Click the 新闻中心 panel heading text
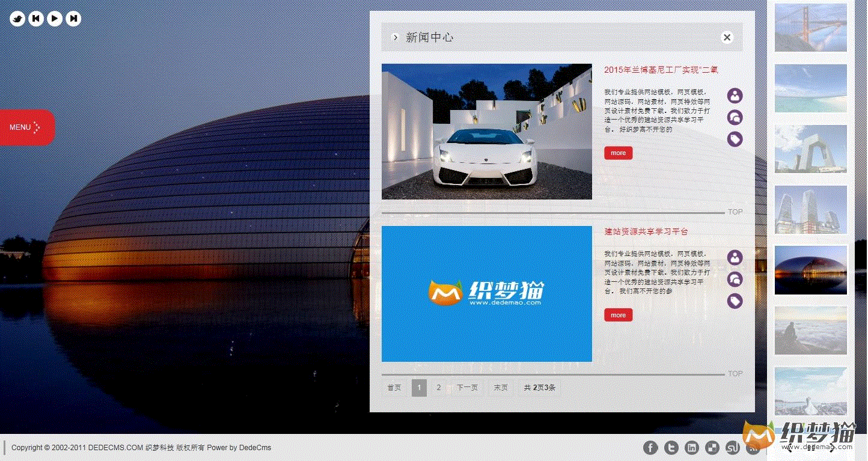Viewport: 868px width, 461px height. pyautogui.click(x=430, y=37)
